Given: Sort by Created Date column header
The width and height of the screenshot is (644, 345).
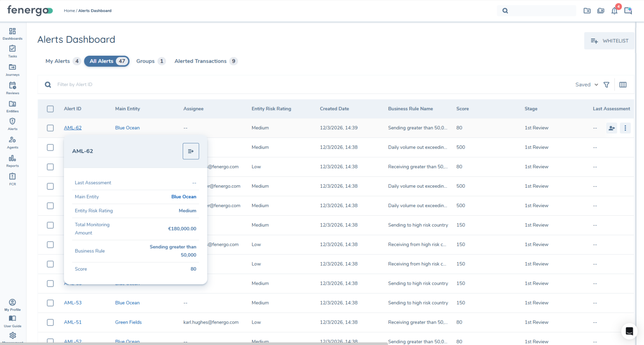Looking at the screenshot, I should (334, 109).
